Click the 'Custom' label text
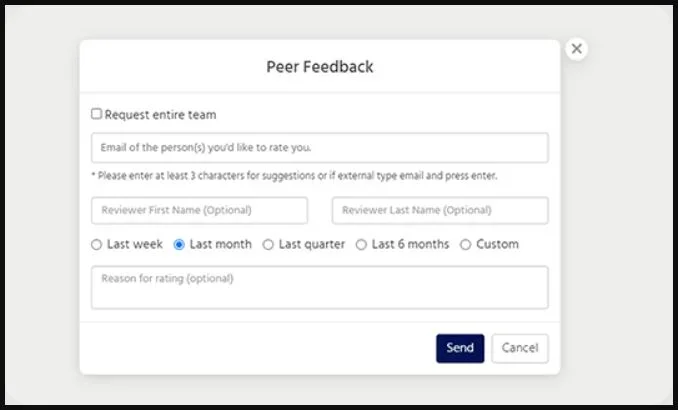The height and width of the screenshot is (410, 678). tap(497, 244)
